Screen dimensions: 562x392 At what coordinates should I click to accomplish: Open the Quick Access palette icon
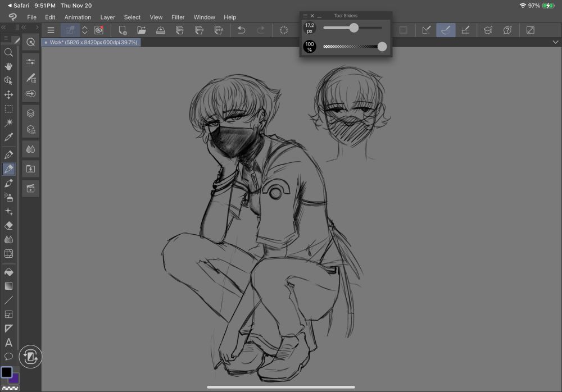(x=30, y=42)
